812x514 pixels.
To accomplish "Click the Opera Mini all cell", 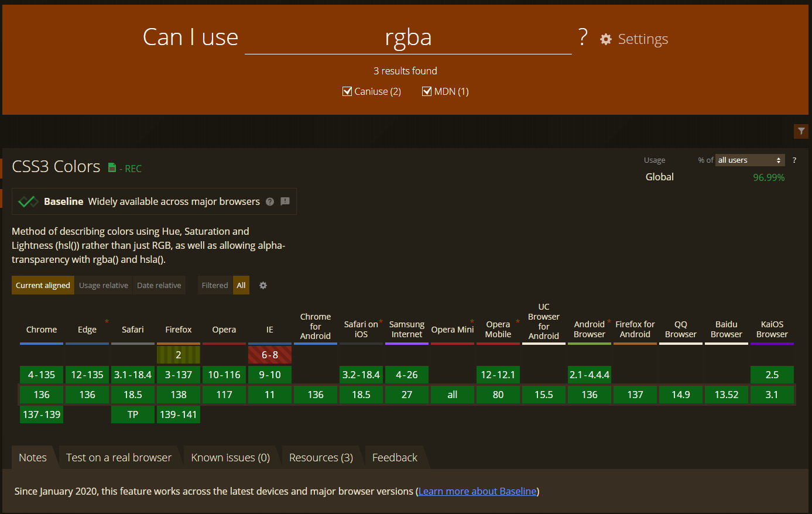I will [x=453, y=395].
